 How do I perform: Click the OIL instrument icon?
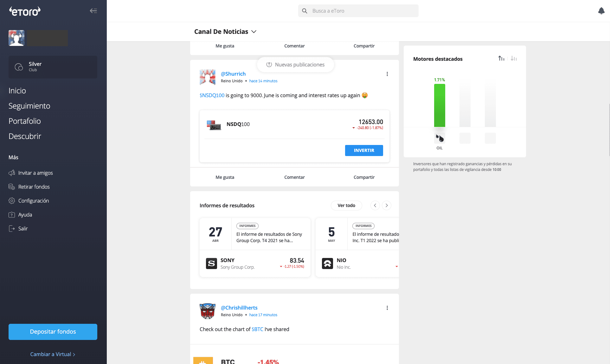[x=440, y=138]
